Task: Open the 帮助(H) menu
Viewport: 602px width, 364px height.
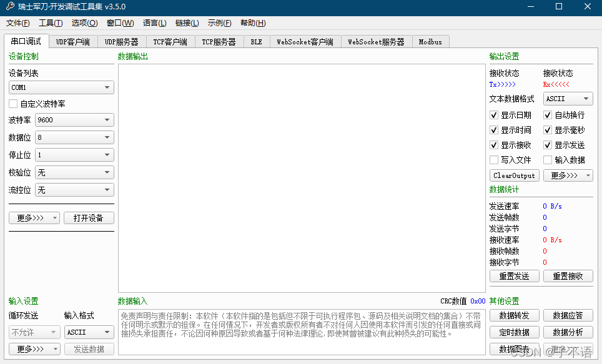Action: [x=253, y=23]
